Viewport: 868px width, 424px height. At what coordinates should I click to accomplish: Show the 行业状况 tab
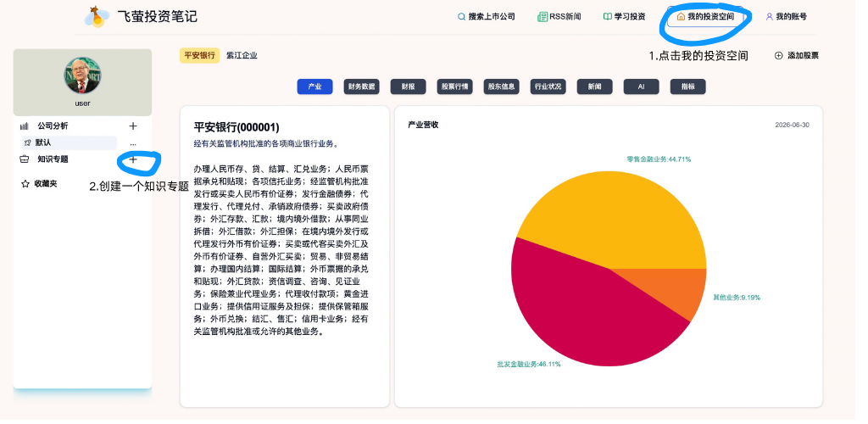[x=548, y=86]
